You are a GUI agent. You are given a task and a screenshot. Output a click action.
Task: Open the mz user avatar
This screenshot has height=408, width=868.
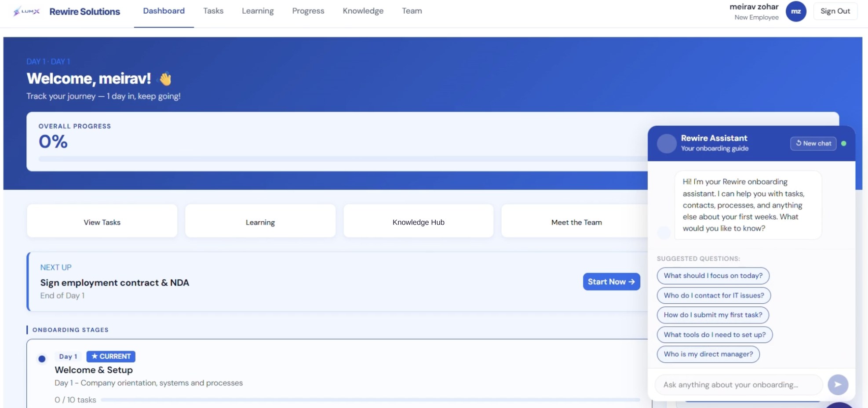[796, 11]
